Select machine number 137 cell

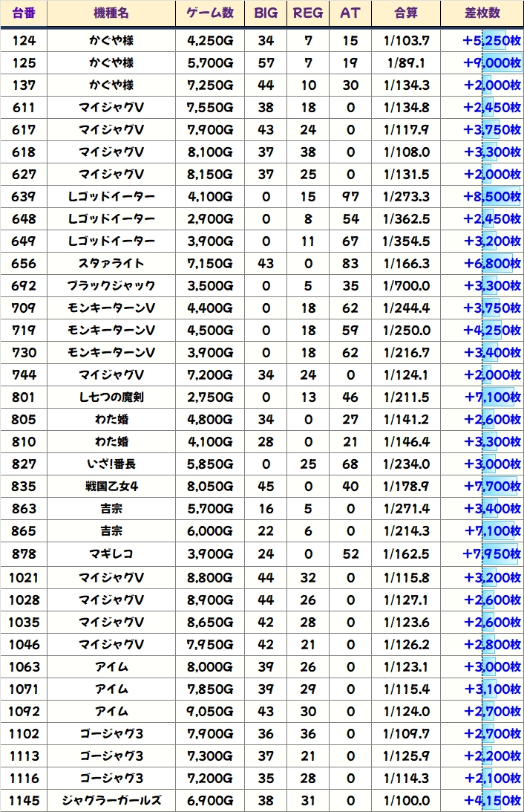coord(24,85)
